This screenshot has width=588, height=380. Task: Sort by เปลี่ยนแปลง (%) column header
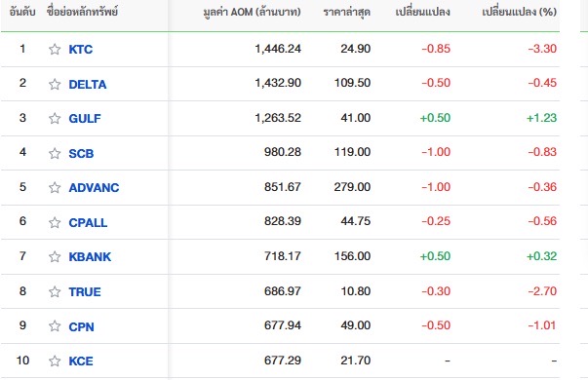(x=520, y=12)
